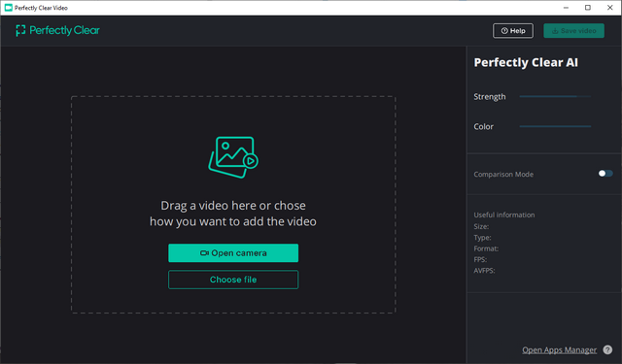
Task: Click the dashed video drop area
Action: coord(233,205)
